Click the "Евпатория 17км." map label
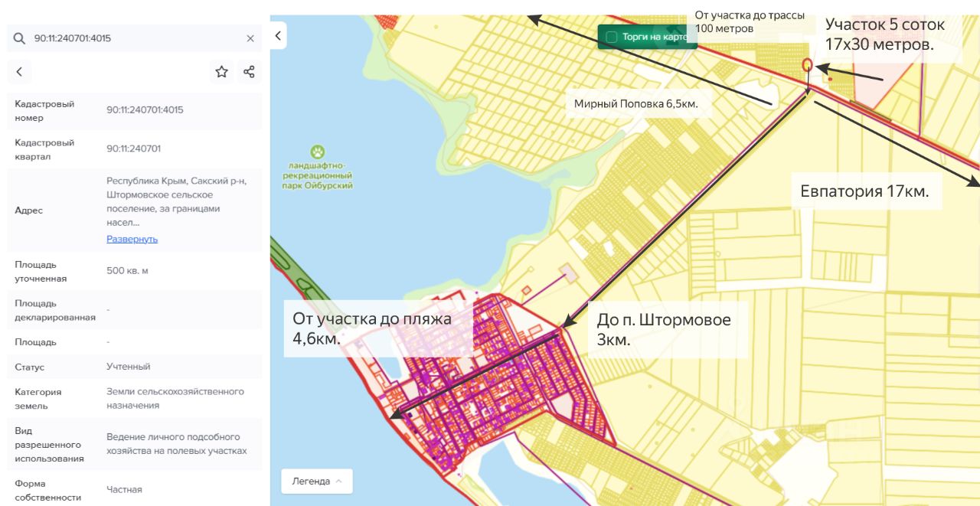The image size is (980, 506). pyautogui.click(x=864, y=191)
